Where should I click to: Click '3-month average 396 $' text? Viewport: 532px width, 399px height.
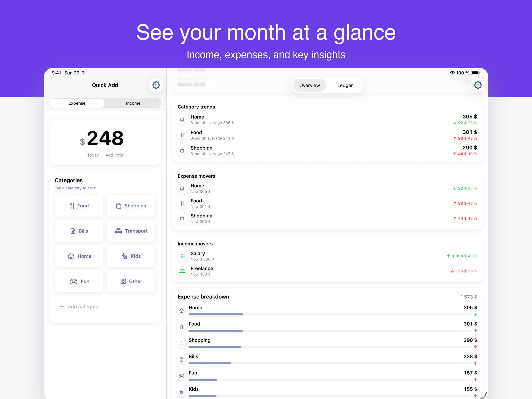[212, 123]
